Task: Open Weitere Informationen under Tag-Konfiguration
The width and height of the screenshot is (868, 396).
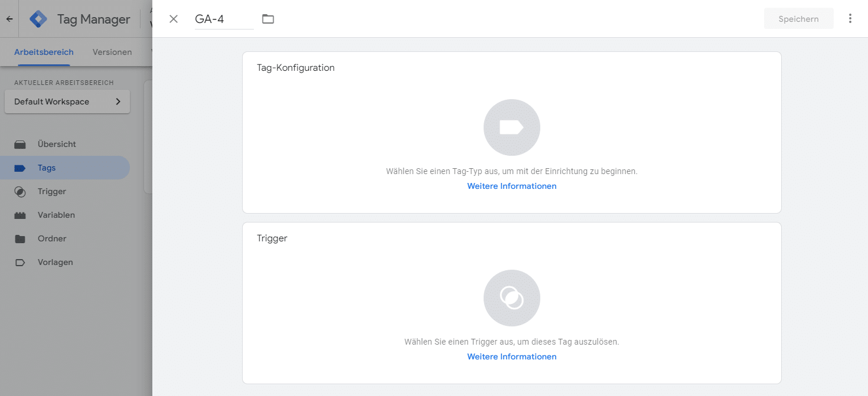Action: [512, 186]
